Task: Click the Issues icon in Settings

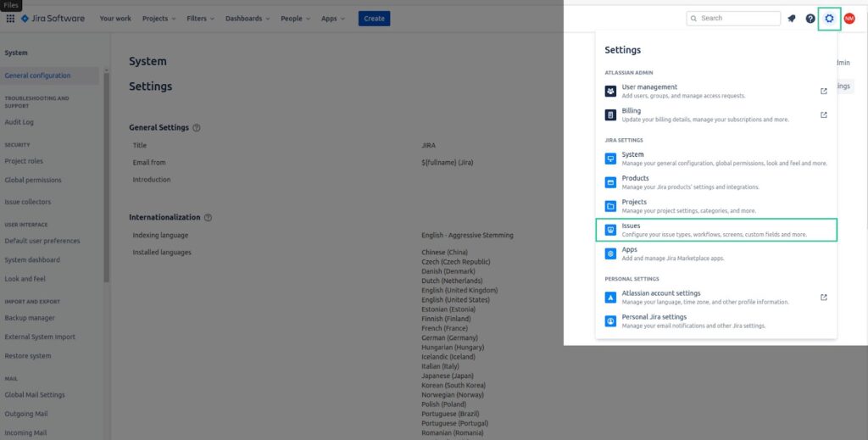Action: tap(610, 230)
